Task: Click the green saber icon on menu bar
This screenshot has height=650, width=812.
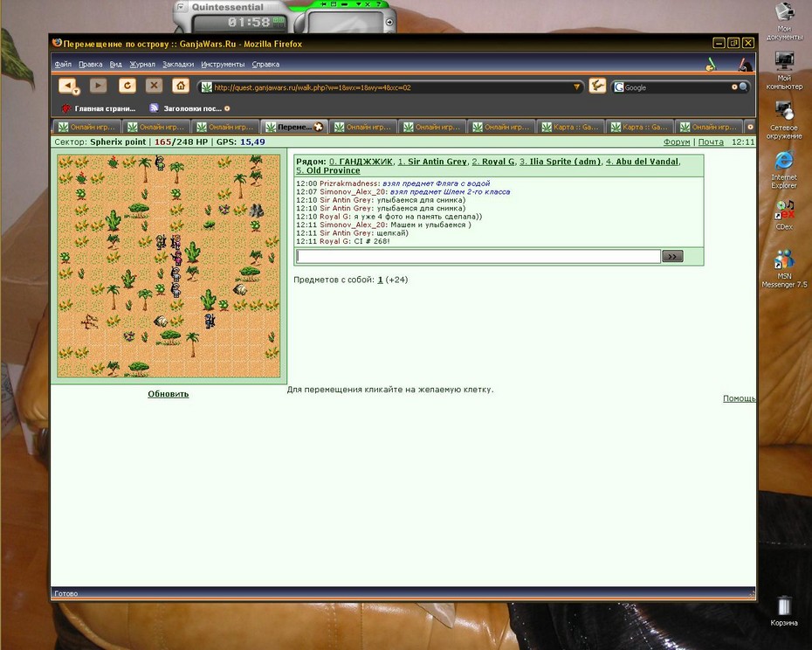Action: (711, 65)
